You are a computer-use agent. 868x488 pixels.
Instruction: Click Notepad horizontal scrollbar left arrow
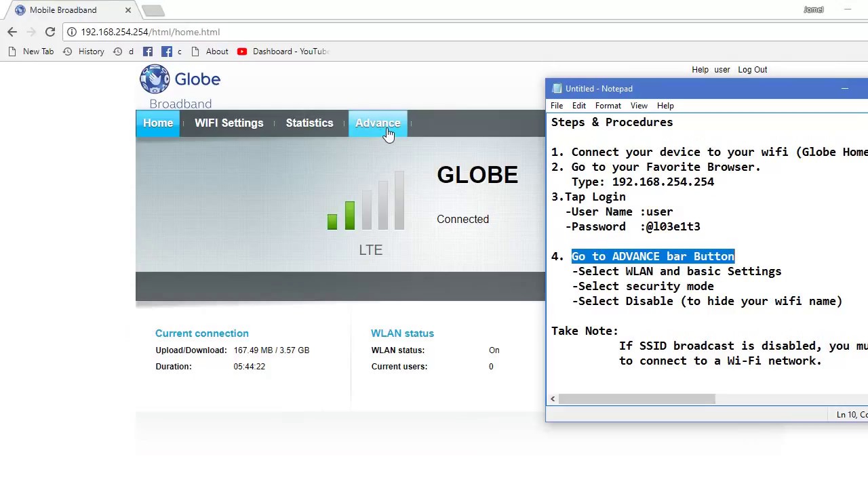pos(553,399)
